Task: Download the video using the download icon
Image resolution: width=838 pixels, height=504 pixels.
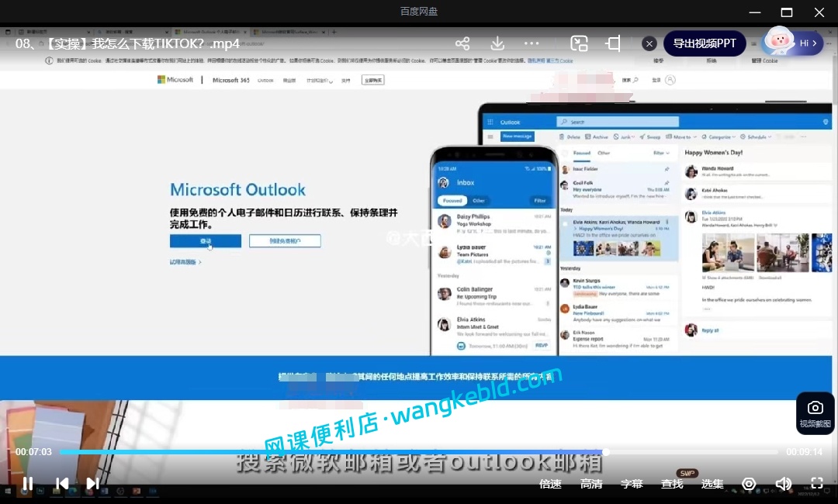Action: coord(497,43)
